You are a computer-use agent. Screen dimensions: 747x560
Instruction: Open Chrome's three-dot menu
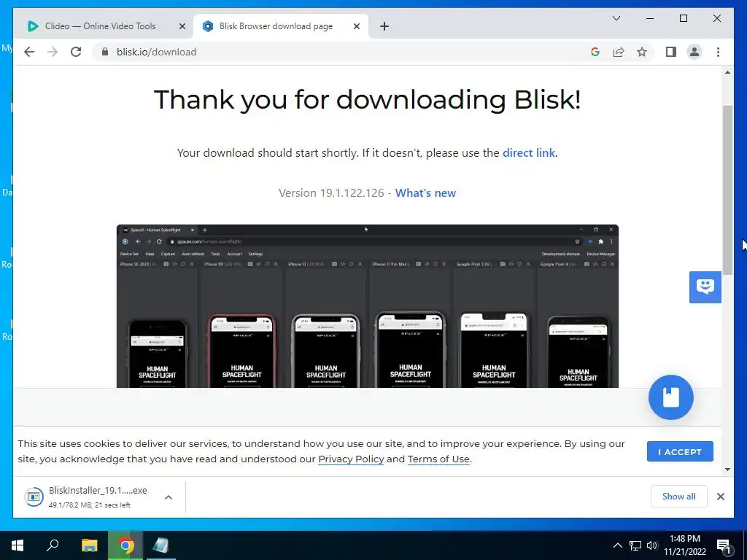pos(718,52)
